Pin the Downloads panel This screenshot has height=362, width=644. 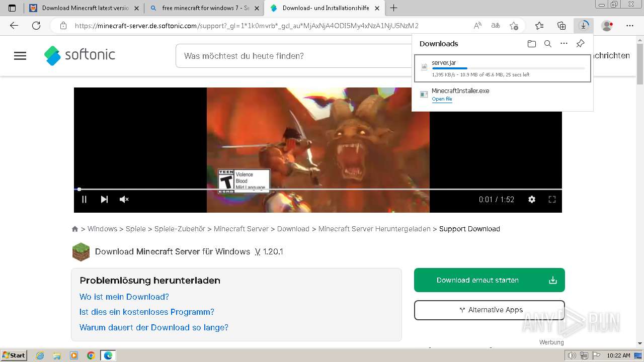580,44
